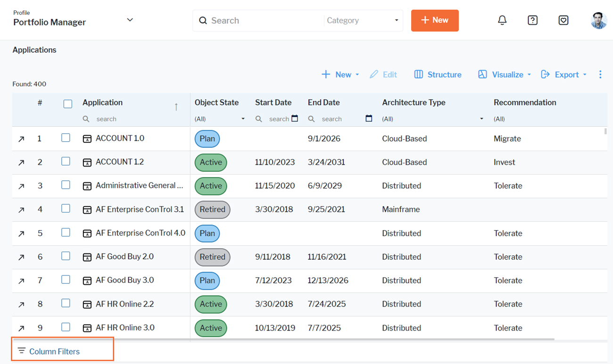Check the box for AF Good Buy 2.0
The height and width of the screenshot is (364, 613).
(x=66, y=256)
